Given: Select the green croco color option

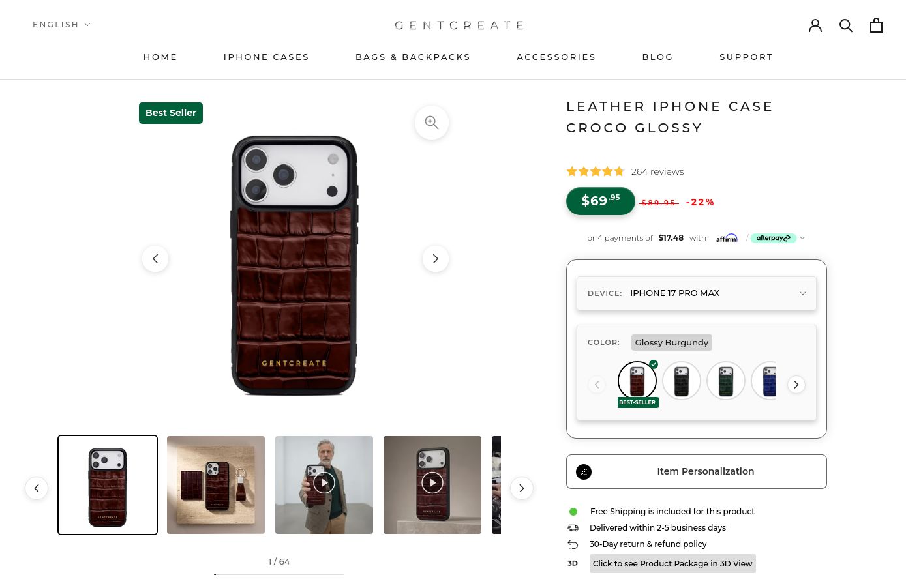Looking at the screenshot, I should pos(726,381).
